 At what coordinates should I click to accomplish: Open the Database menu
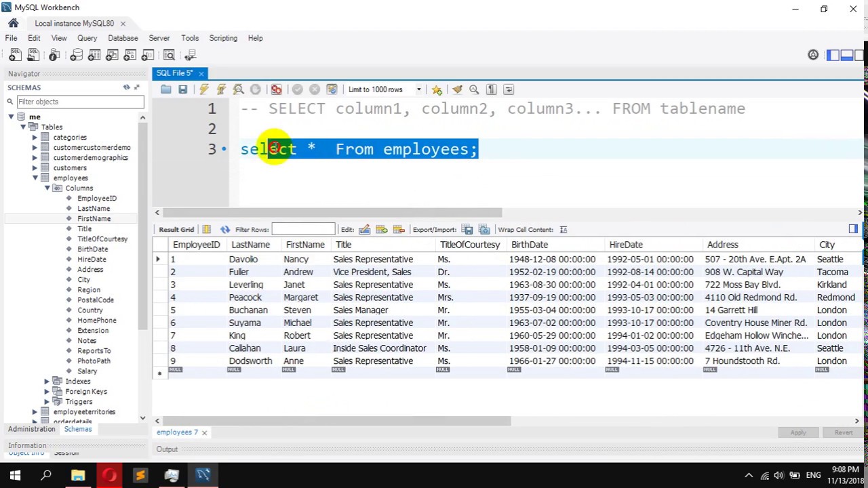[123, 38]
